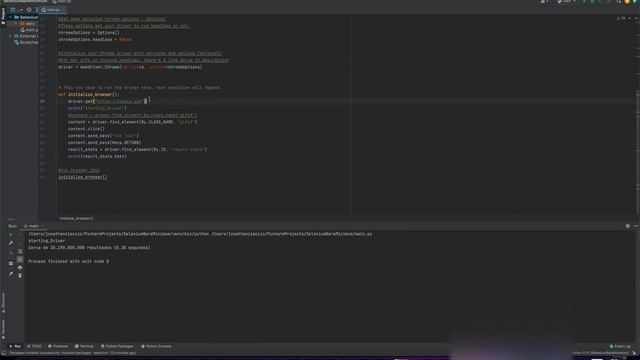
Task: Toggle the Favorites side panel
Action: (3, 329)
